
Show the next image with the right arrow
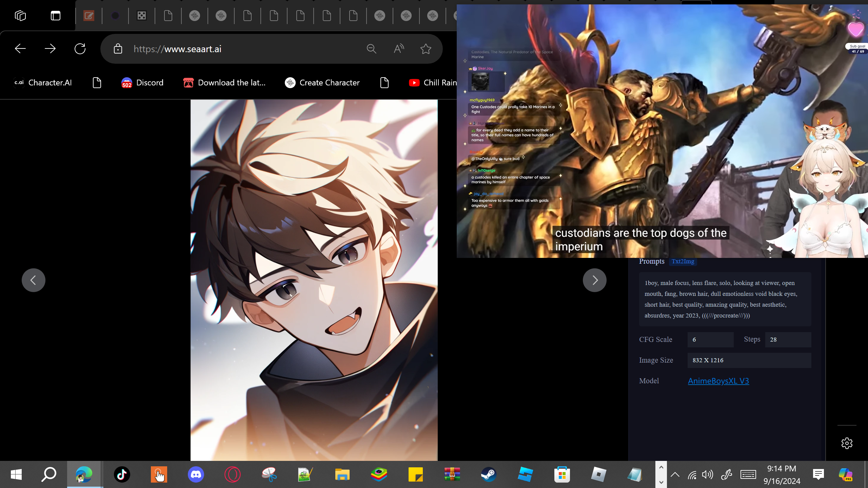click(595, 280)
